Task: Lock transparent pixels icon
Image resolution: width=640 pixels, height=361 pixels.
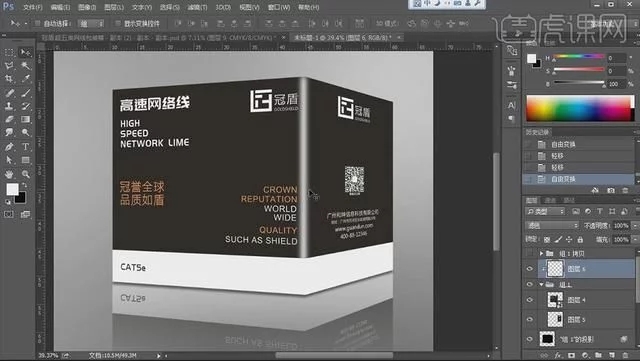Action: [547, 239]
